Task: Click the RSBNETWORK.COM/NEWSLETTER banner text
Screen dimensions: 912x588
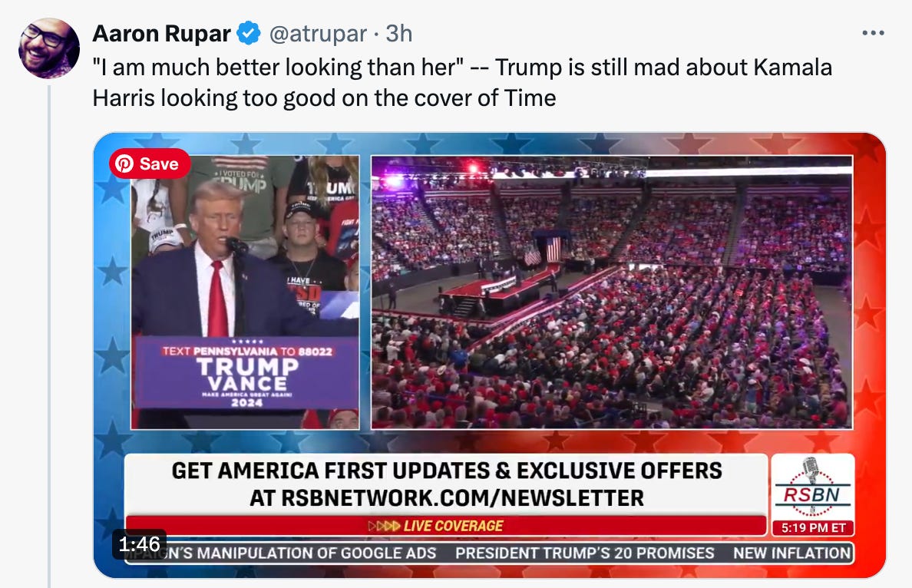Action: point(447,498)
